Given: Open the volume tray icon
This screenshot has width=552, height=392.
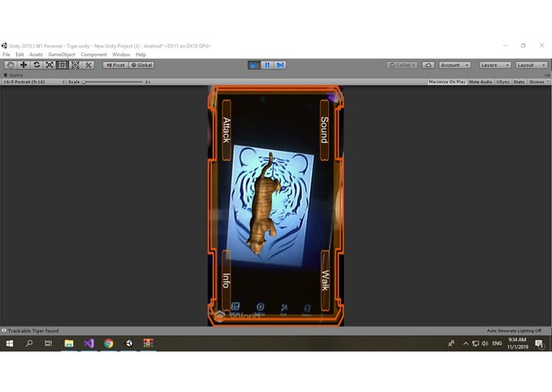Looking at the screenshot, I should pyautogui.click(x=484, y=344).
